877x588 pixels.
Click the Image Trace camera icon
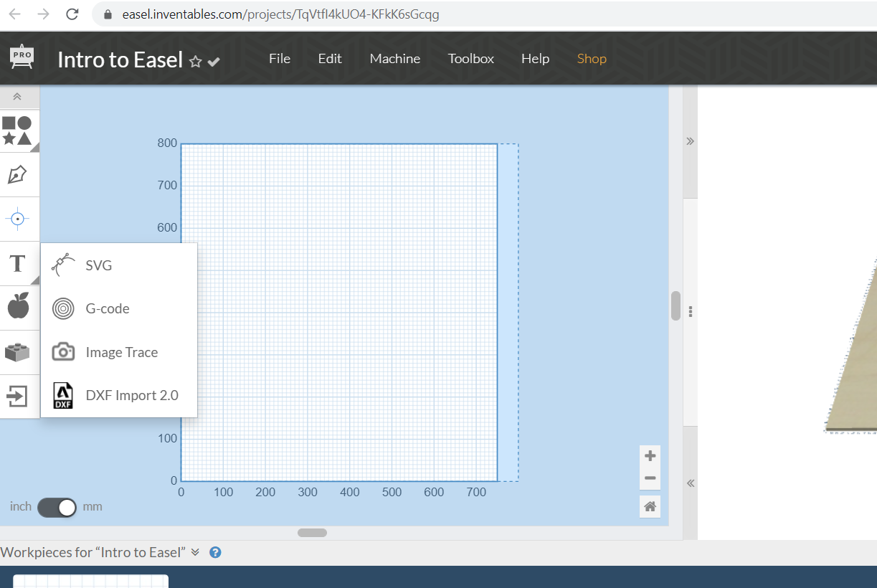click(63, 352)
